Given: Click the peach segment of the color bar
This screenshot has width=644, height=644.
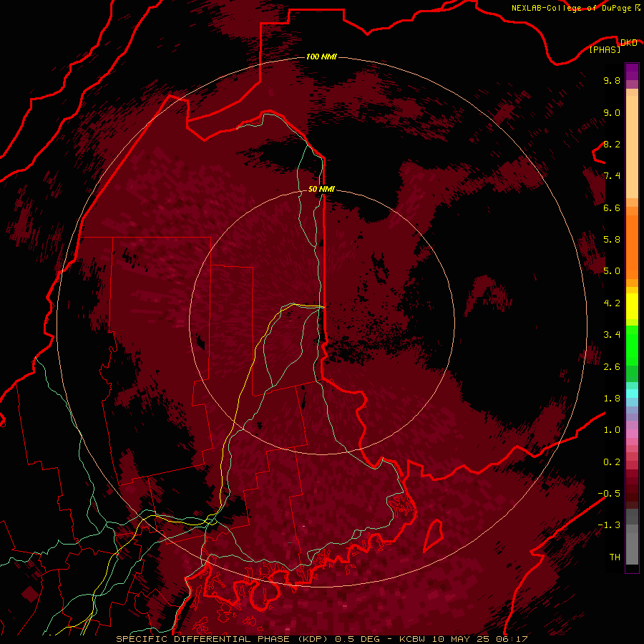Looking at the screenshot, I should click(x=632, y=147).
